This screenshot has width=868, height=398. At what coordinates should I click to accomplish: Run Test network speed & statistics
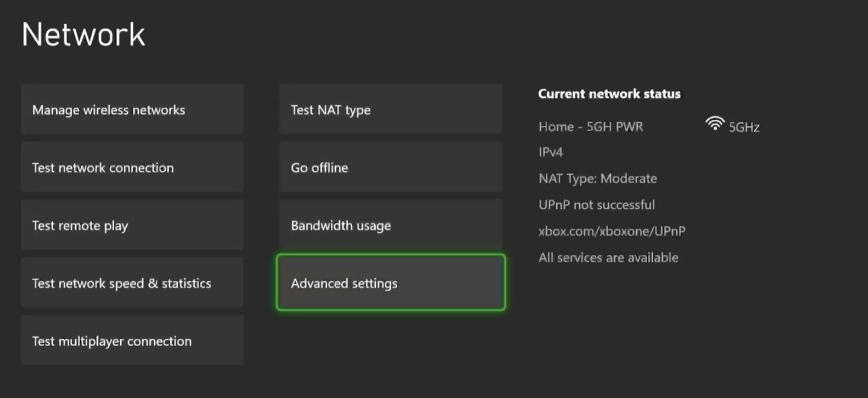pos(132,283)
